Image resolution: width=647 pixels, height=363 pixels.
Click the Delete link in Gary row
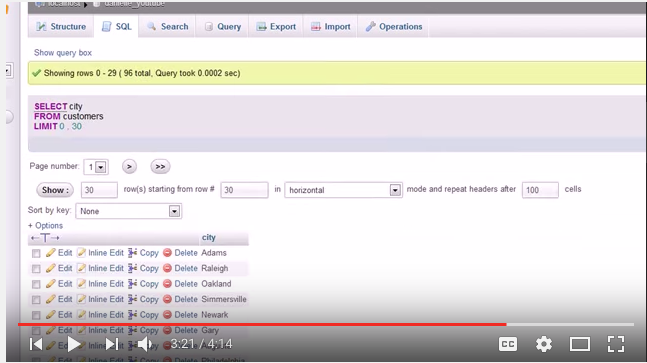tap(186, 330)
